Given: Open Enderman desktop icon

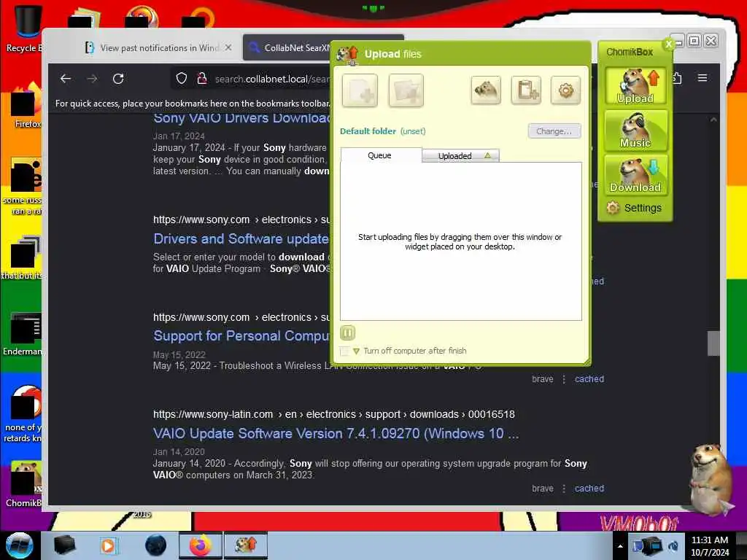Looking at the screenshot, I should 23,333.
